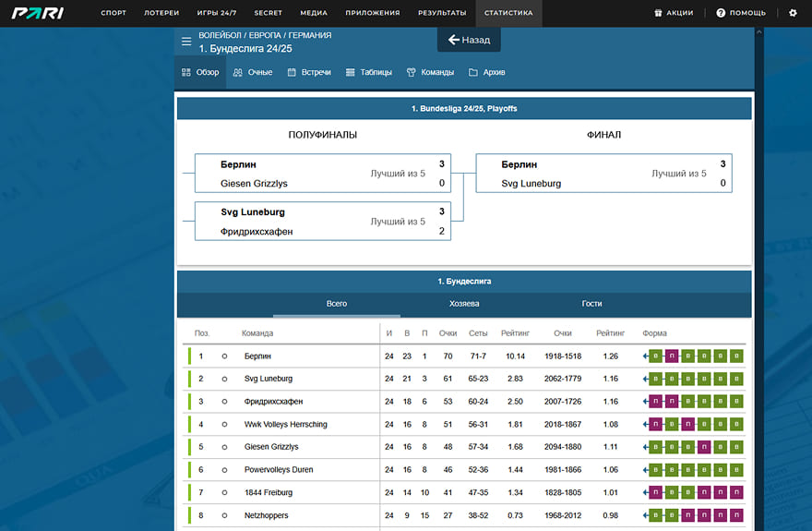The image size is (812, 531).
Task: Go to Результаты section
Action: pos(442,13)
